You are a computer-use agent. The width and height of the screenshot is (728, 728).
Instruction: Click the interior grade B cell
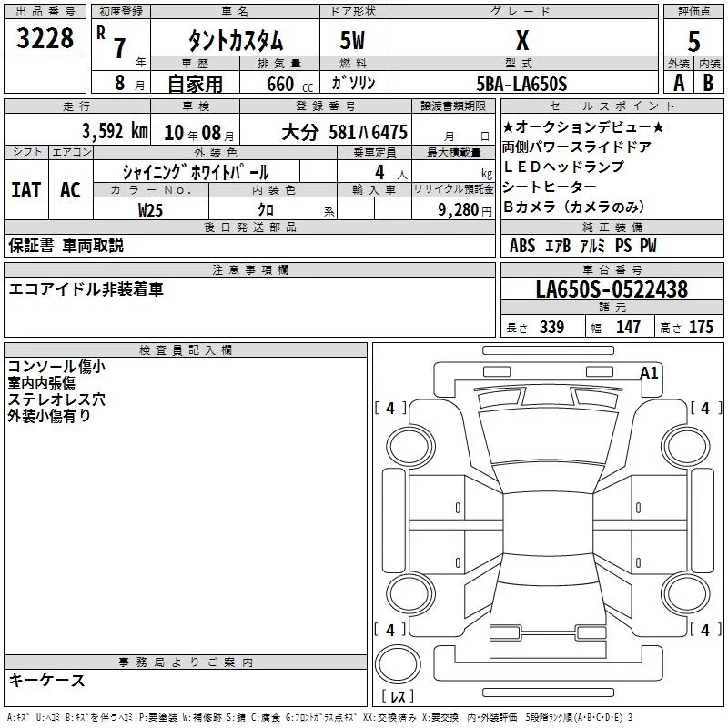pyautogui.click(x=709, y=83)
